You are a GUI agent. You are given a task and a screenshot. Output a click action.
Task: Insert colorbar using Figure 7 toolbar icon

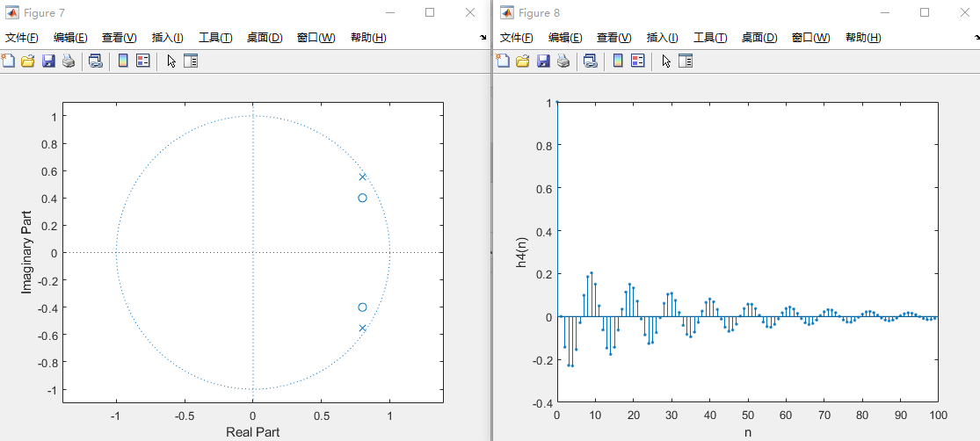tap(123, 61)
